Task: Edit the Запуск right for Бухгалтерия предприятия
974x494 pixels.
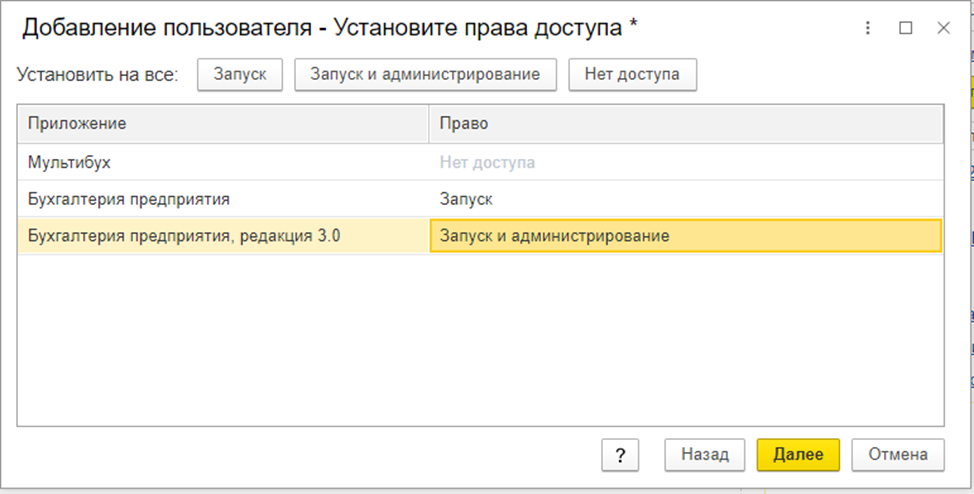Action: pos(686,199)
